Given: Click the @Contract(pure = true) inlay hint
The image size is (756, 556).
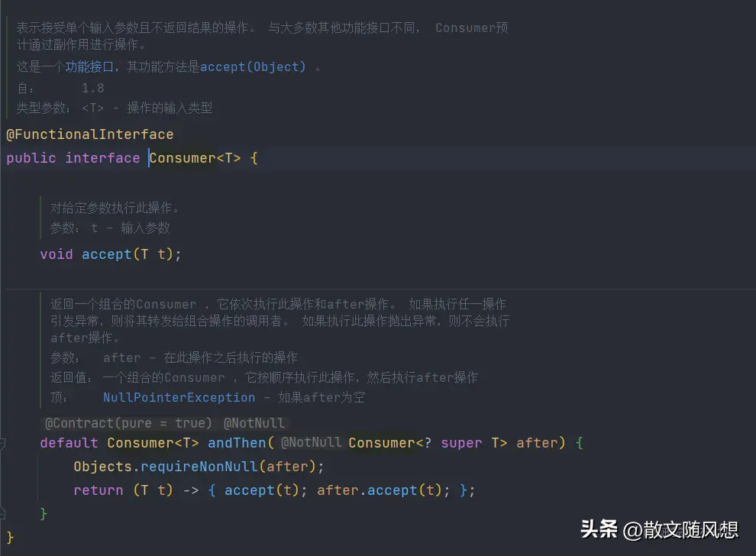Looking at the screenshot, I should [x=128, y=423].
